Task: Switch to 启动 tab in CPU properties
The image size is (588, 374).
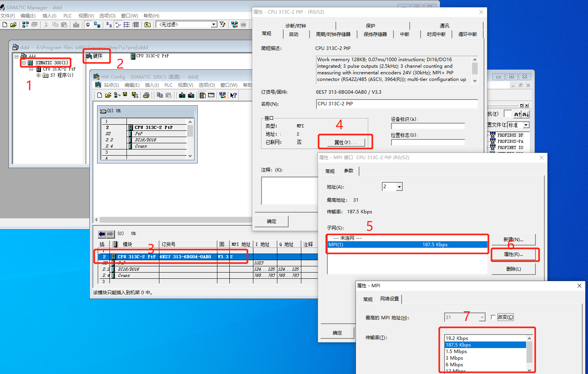Action: coord(294,34)
